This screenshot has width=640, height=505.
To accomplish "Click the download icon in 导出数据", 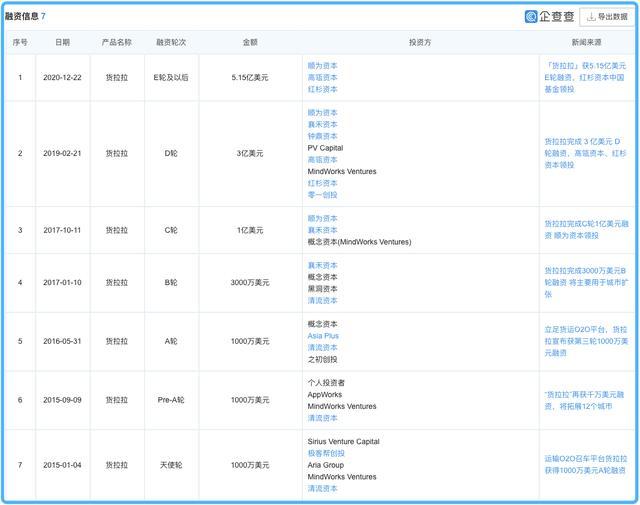I will (590, 17).
